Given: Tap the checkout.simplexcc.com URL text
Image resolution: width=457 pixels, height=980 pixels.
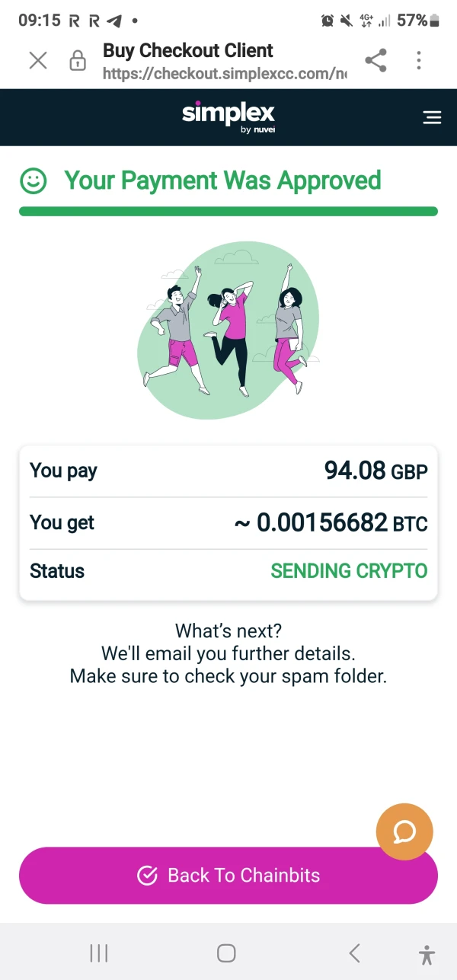Looking at the screenshot, I should (225, 74).
